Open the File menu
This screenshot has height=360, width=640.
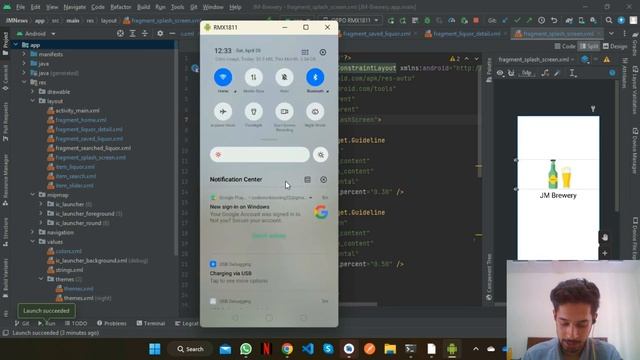pyautogui.click(x=20, y=7)
